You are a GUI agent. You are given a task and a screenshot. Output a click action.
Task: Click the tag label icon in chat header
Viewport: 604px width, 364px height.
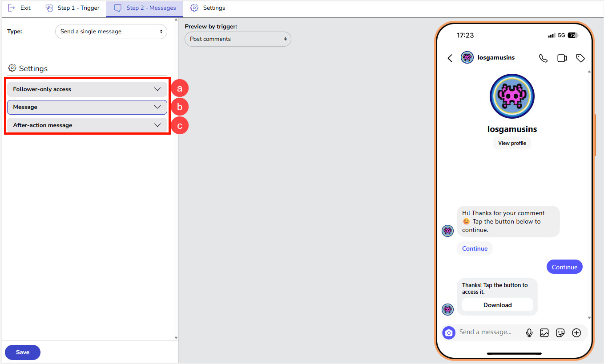[580, 58]
